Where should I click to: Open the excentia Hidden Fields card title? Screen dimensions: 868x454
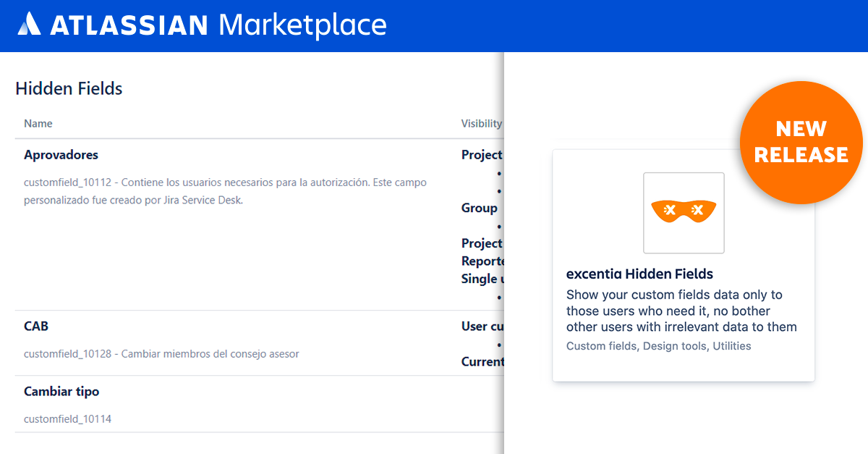[639, 274]
